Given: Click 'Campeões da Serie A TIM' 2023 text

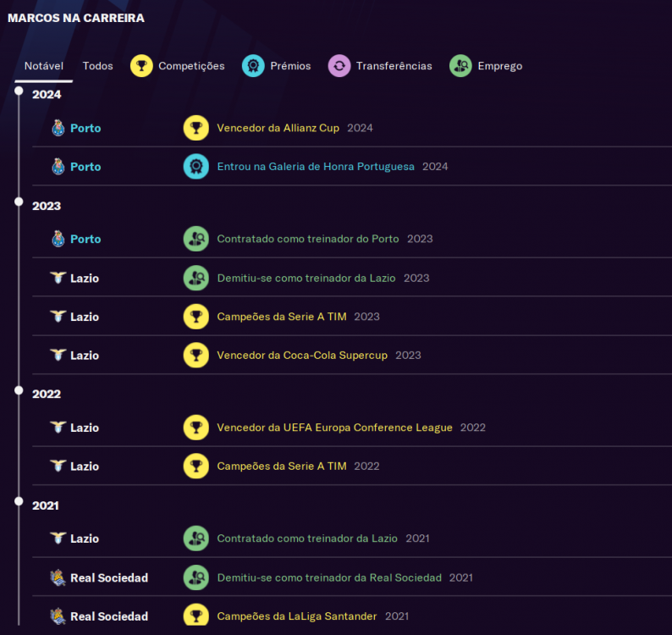Looking at the screenshot, I should pyautogui.click(x=282, y=317).
